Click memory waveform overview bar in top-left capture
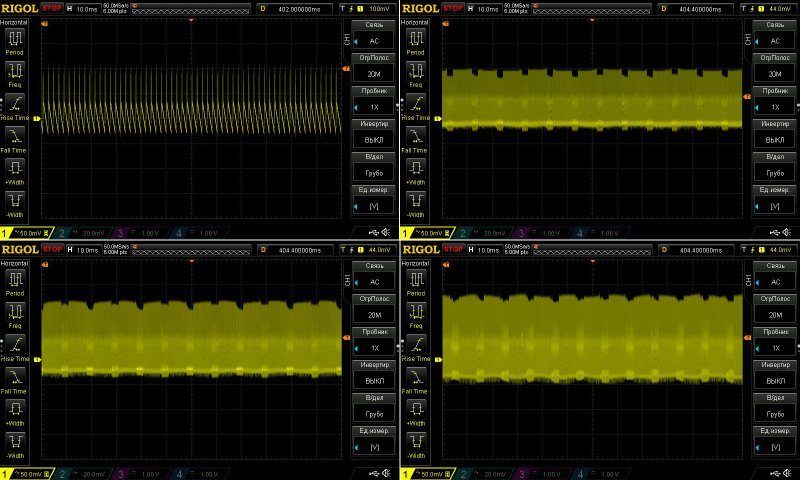This screenshot has height=480, width=800. (x=191, y=9)
